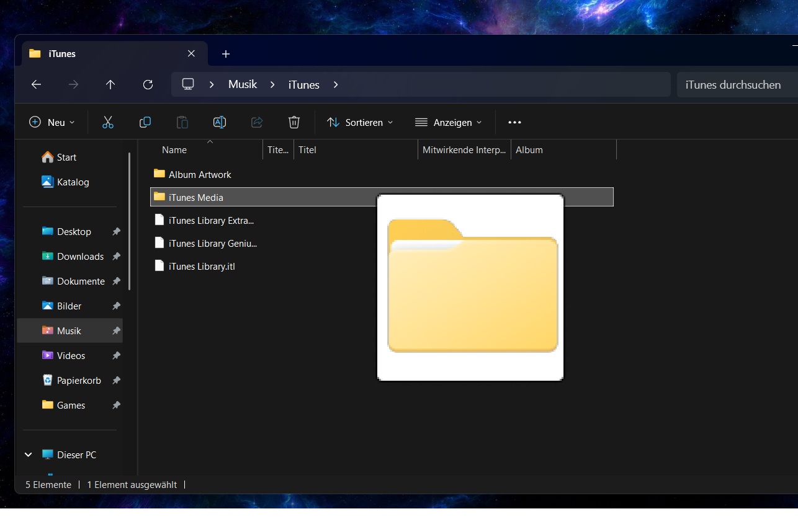798x532 pixels.
Task: Click the pin icon next to Games
Action: click(x=116, y=406)
